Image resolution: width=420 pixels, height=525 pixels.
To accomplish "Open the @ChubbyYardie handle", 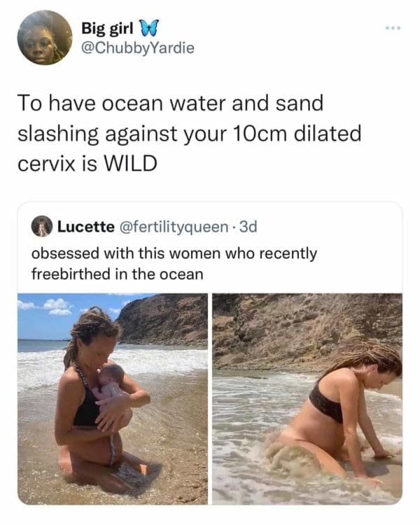I will 137,48.
